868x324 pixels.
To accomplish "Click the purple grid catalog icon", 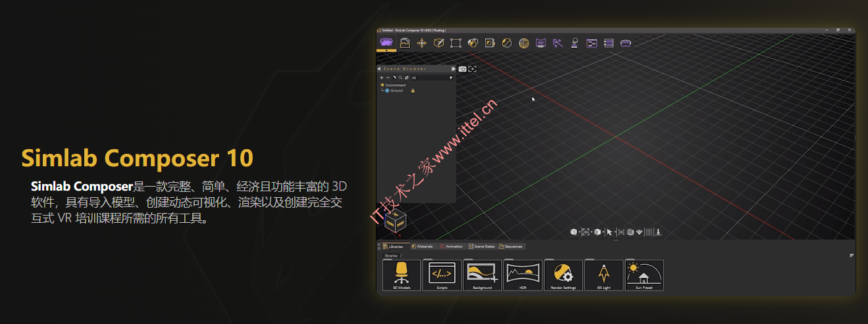I will point(609,43).
